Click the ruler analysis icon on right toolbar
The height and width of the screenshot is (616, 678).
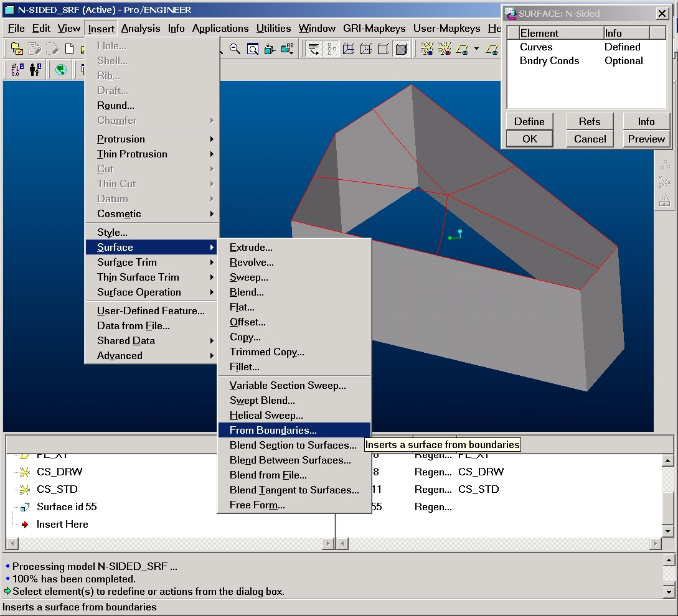pyautogui.click(x=664, y=200)
